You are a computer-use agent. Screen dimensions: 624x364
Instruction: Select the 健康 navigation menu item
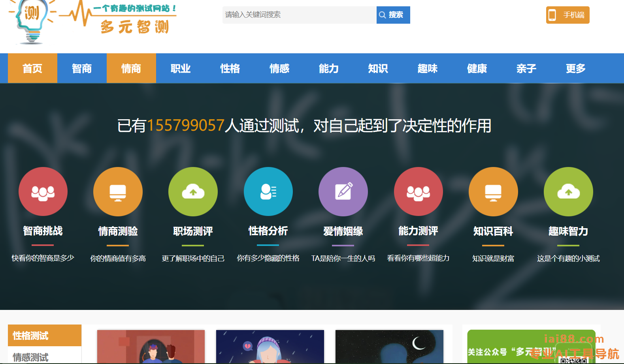pyautogui.click(x=477, y=68)
